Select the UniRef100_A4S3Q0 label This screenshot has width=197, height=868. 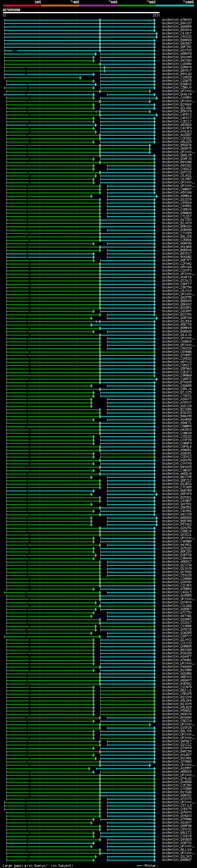pyautogui.click(x=177, y=60)
